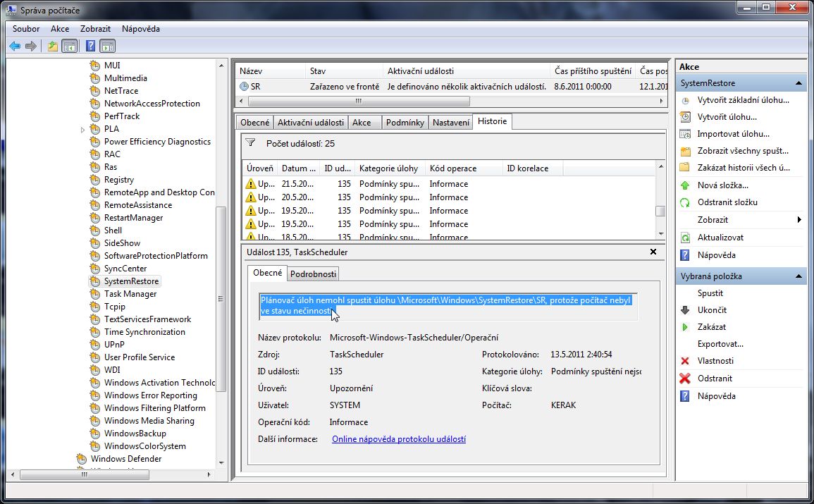Open the Zobrazit submenu arrow
This screenshot has height=504, width=814.
coord(799,220)
